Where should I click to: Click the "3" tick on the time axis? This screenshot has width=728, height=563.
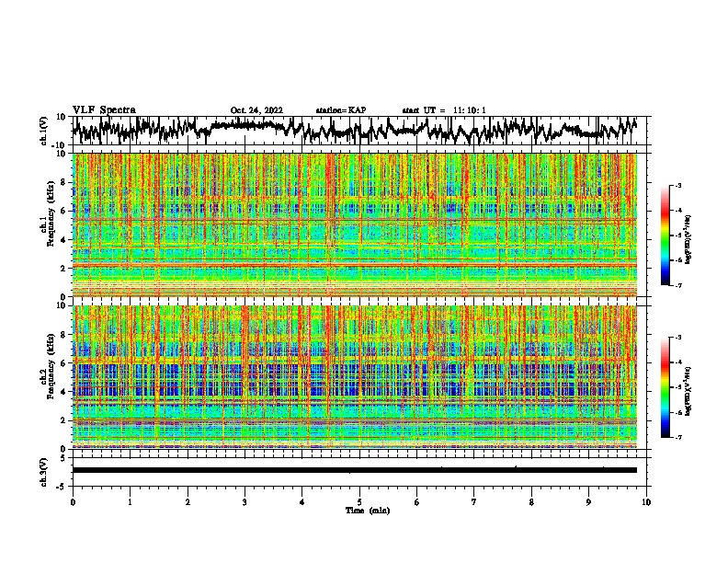click(x=245, y=502)
